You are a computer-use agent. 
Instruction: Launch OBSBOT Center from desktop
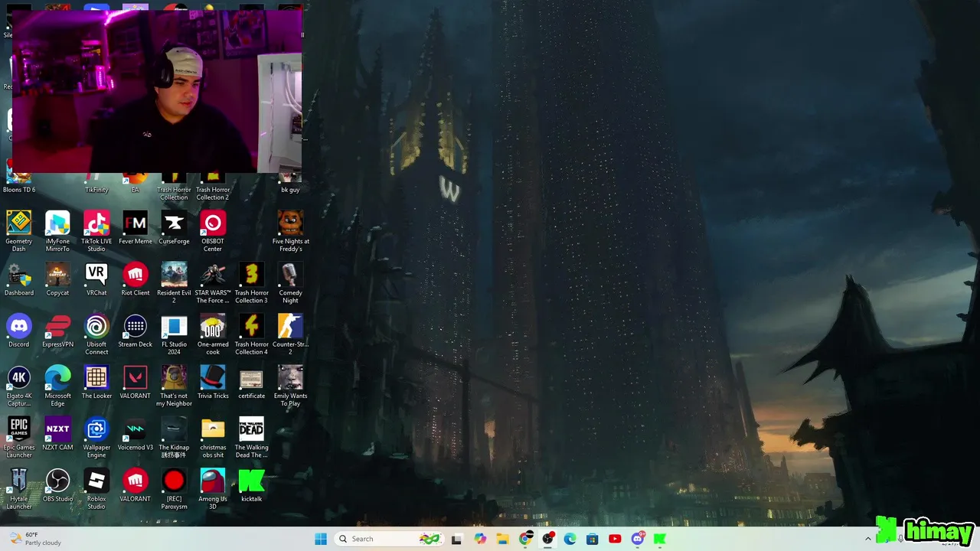213,231
